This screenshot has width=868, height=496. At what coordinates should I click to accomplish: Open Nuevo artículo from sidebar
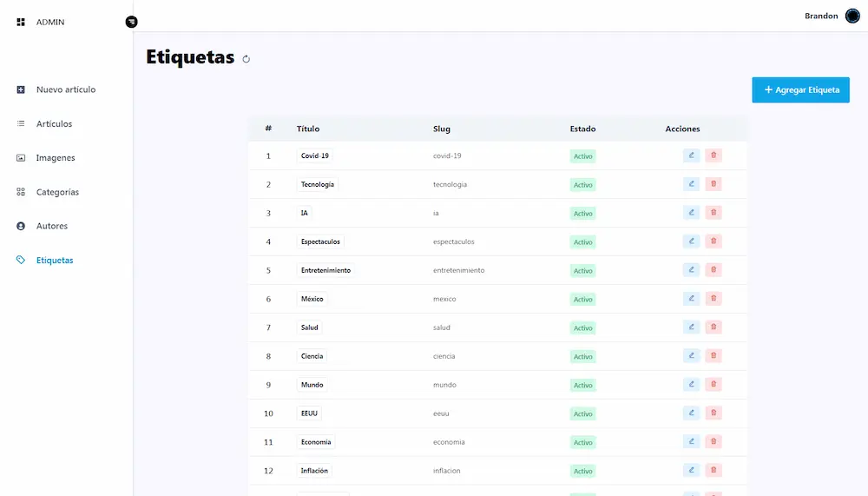point(65,89)
